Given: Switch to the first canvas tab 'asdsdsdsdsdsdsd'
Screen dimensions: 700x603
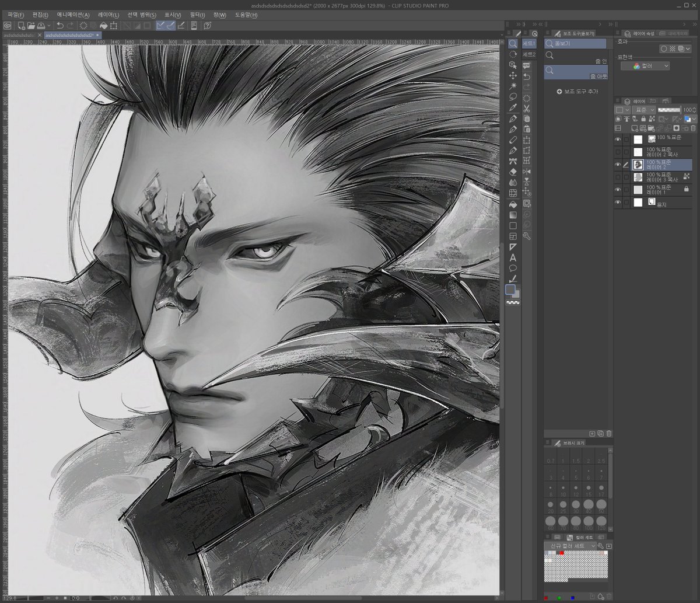Looking at the screenshot, I should [21, 35].
